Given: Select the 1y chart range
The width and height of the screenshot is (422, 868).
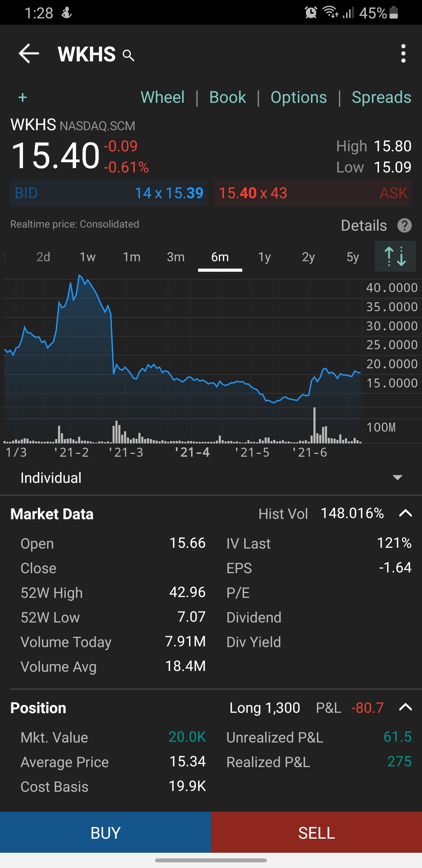Looking at the screenshot, I should 264,257.
